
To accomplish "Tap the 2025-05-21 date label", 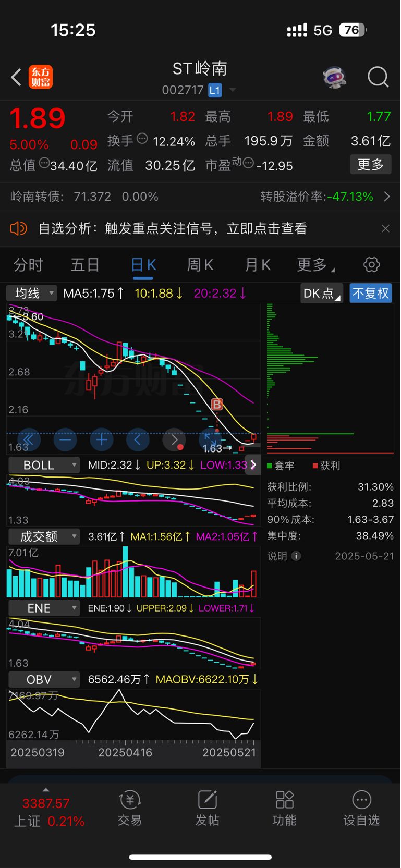I will pos(364,556).
